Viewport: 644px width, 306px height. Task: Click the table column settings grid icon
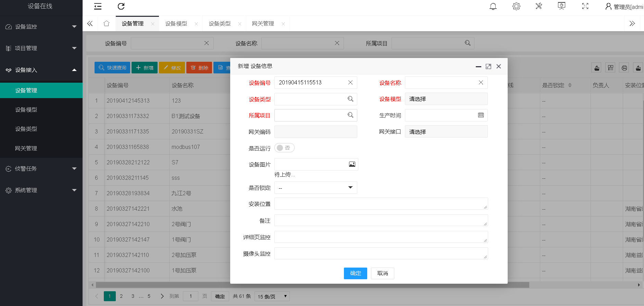(x=610, y=68)
